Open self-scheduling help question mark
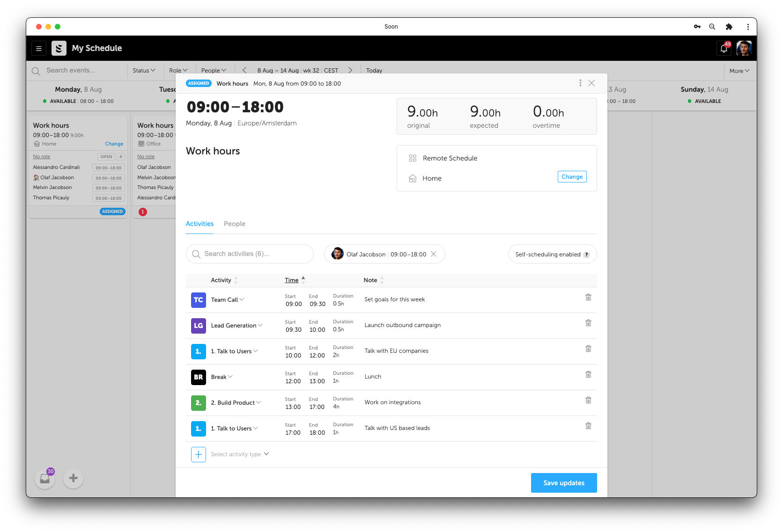Viewport: 783px width, 532px height. [x=586, y=255]
